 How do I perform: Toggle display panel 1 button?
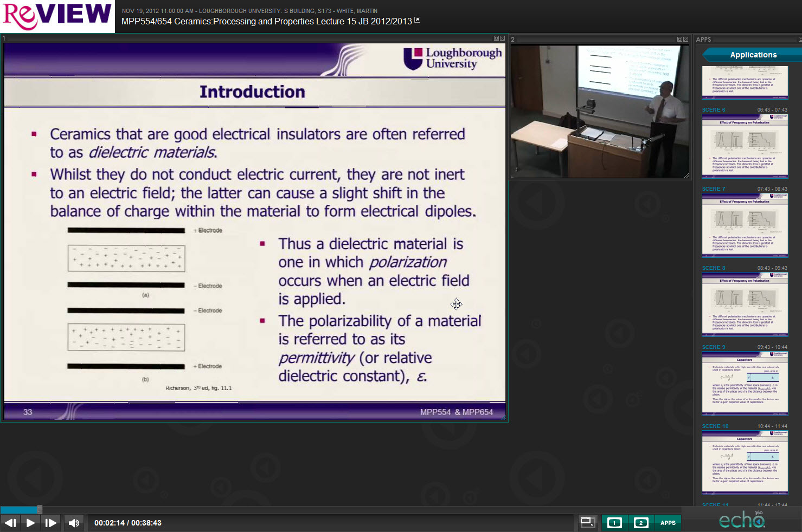click(x=614, y=523)
